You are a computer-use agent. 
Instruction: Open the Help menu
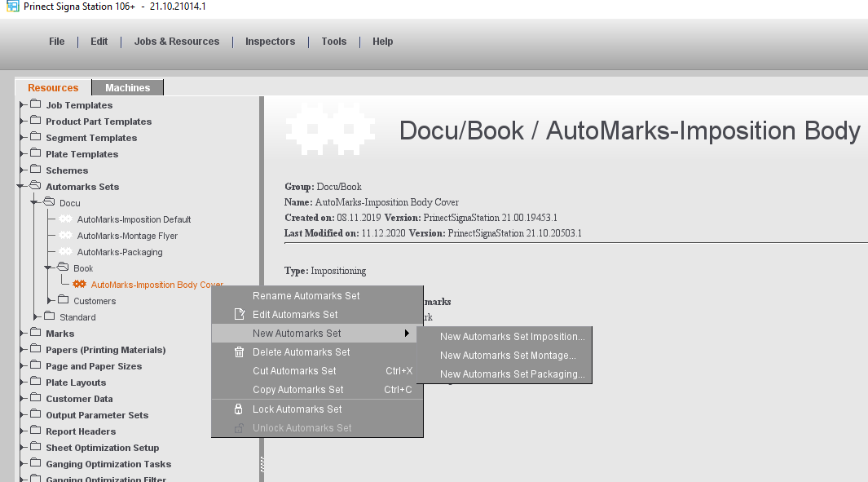click(382, 42)
